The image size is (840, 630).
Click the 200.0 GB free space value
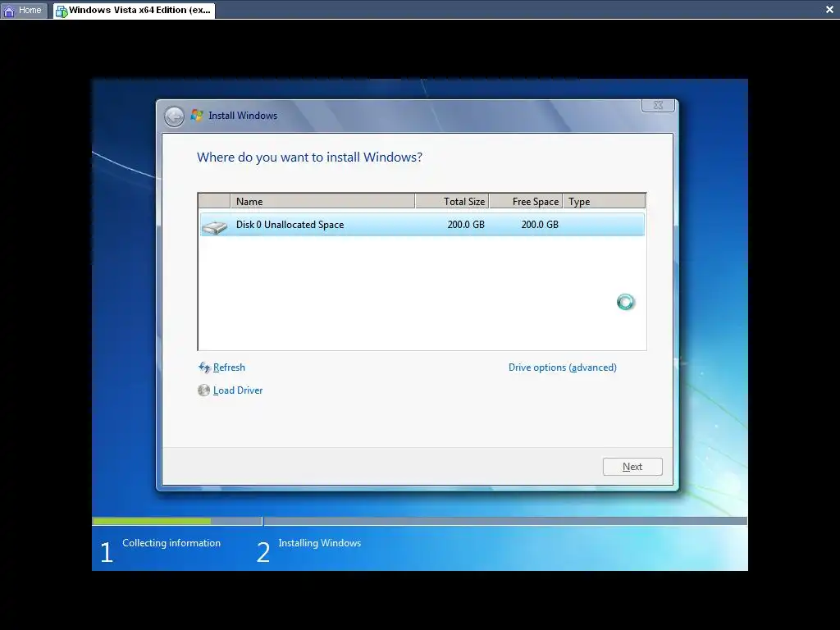pyautogui.click(x=540, y=225)
